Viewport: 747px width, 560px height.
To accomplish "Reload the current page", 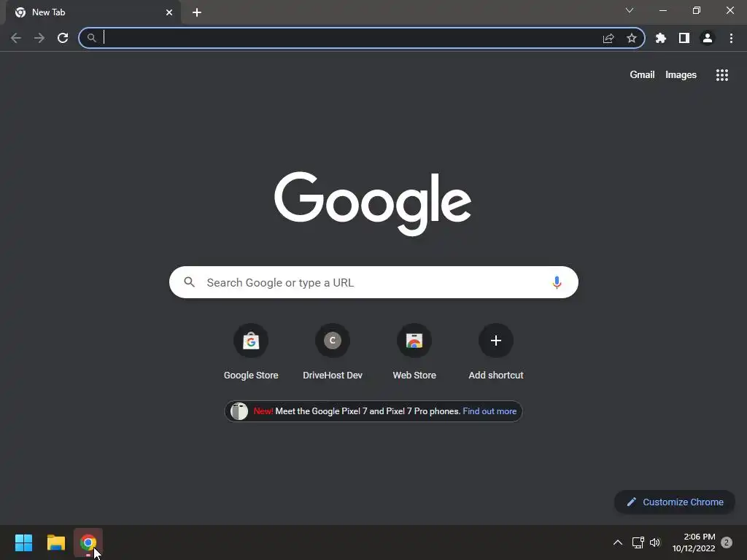I will (x=63, y=38).
